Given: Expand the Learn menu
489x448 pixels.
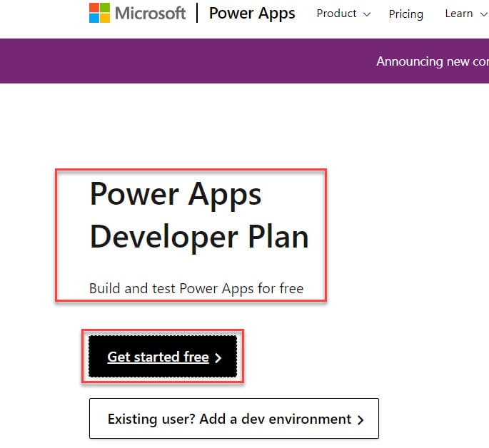Looking at the screenshot, I should point(466,14).
